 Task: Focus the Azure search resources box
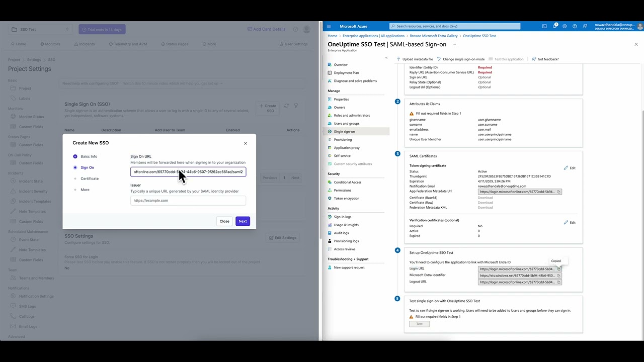coord(455,26)
